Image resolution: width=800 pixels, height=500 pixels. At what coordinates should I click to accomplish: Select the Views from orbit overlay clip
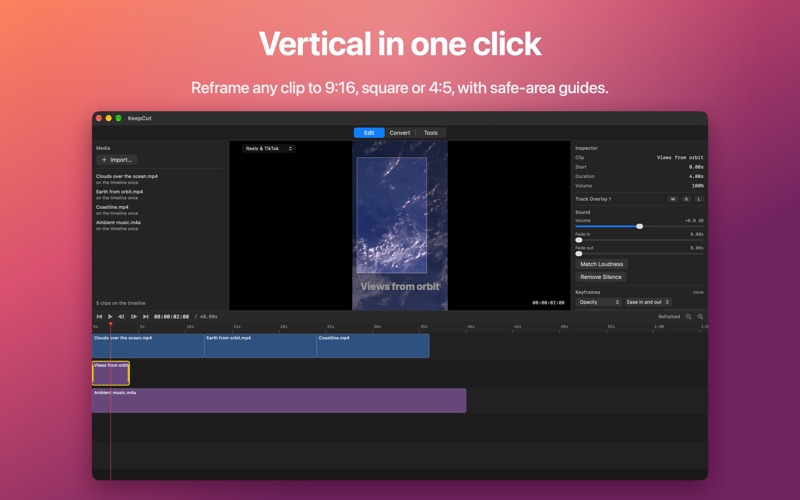[x=111, y=373]
